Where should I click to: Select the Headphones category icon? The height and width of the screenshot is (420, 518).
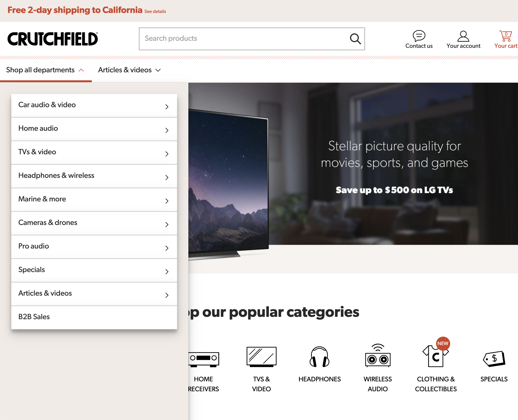(x=319, y=357)
